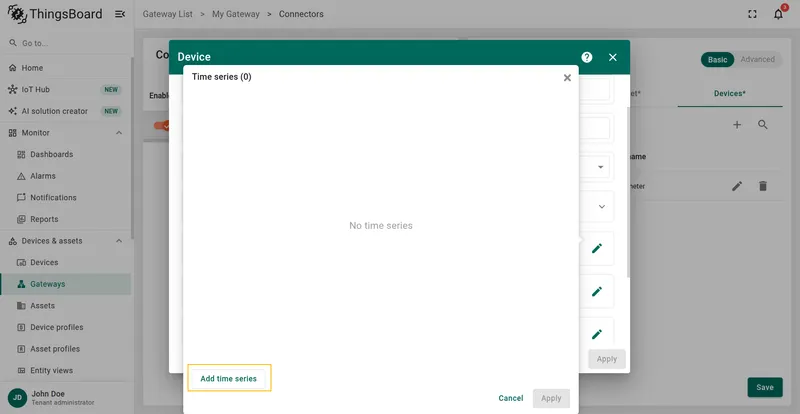Switch to Advanced mode
800x414 pixels.
click(758, 59)
